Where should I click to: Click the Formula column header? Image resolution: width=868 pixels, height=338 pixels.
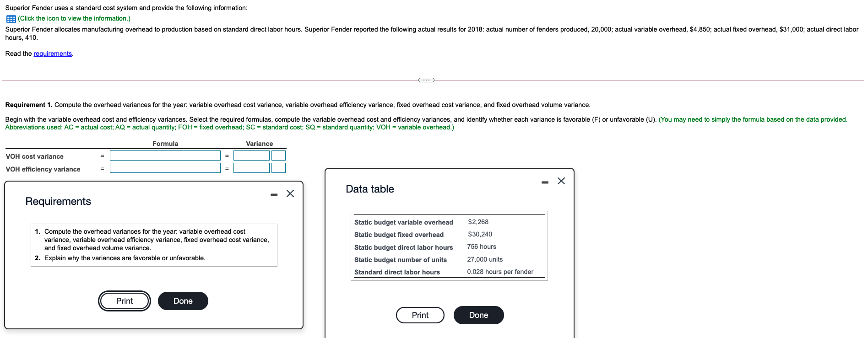coord(165,144)
